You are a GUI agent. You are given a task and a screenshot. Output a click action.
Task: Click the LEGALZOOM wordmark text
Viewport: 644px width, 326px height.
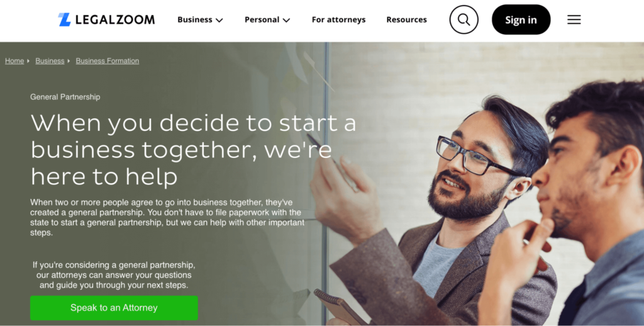(x=115, y=20)
